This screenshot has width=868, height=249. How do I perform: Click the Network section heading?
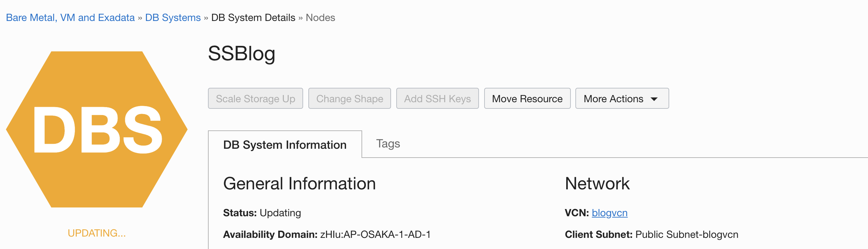(597, 184)
